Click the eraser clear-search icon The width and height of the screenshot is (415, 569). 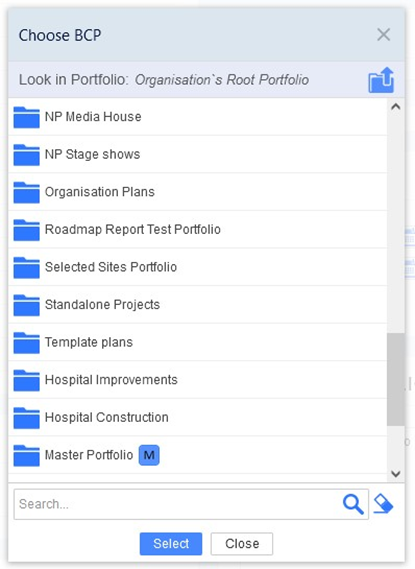(x=383, y=504)
